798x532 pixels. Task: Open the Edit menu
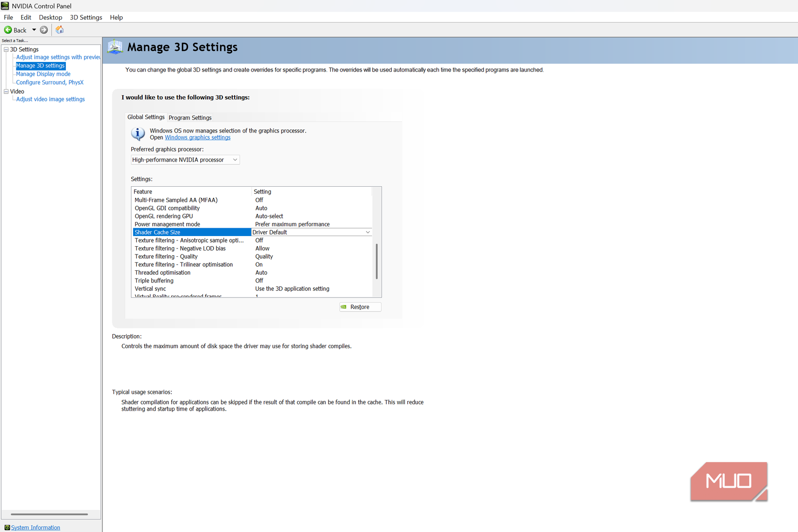coord(26,17)
